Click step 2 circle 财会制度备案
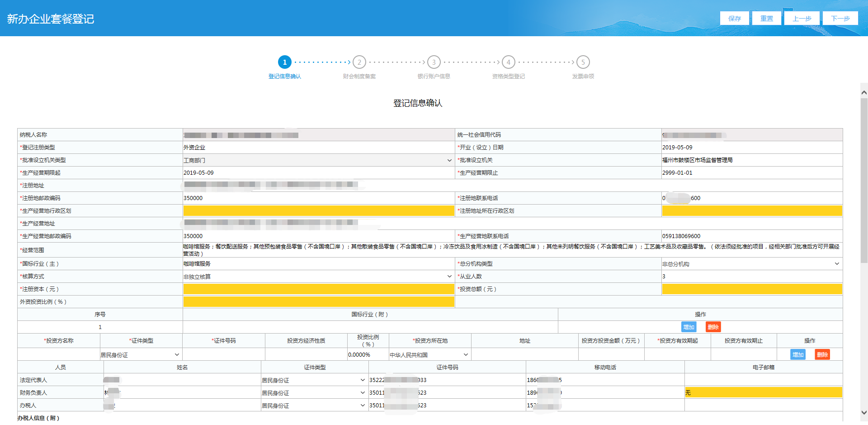Image resolution: width=868 pixels, height=425 pixels. (359, 62)
